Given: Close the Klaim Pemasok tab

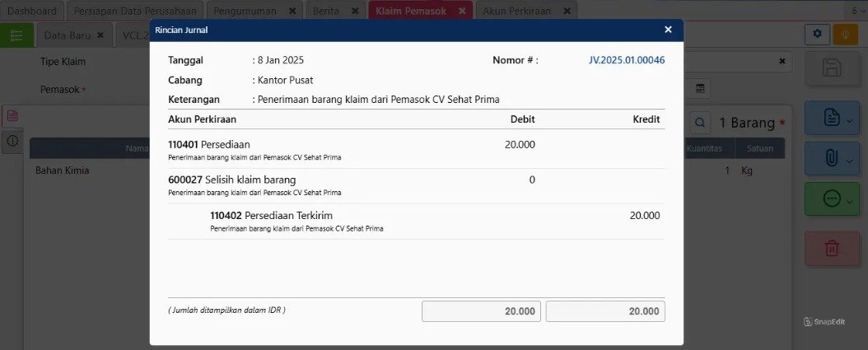Looking at the screenshot, I should (462, 11).
